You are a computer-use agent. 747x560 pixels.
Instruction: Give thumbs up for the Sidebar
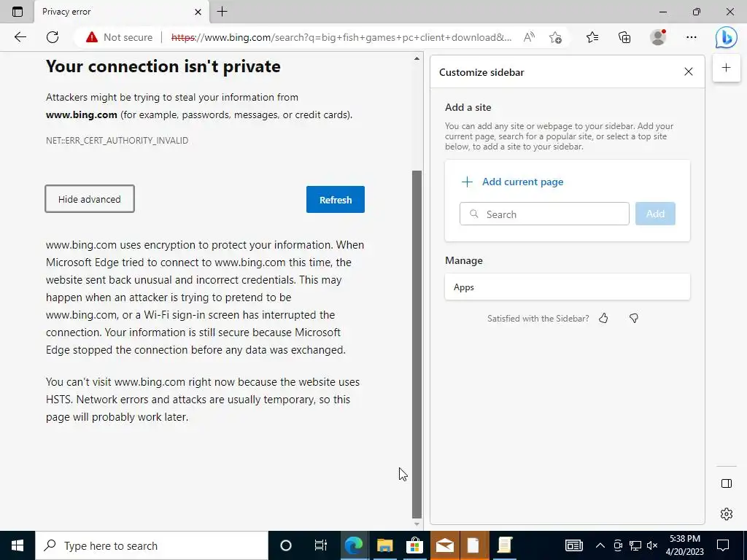point(603,318)
